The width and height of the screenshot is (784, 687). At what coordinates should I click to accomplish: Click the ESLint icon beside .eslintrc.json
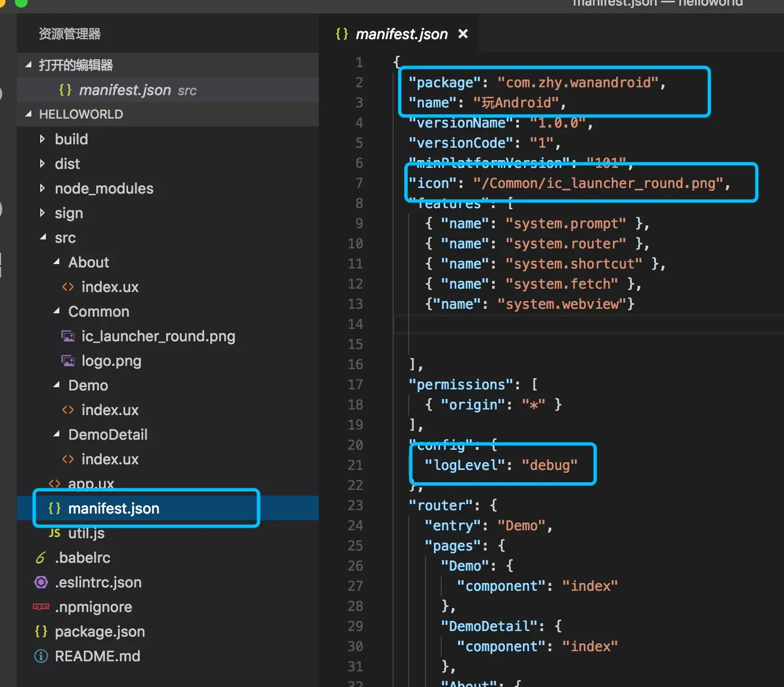[x=41, y=582]
